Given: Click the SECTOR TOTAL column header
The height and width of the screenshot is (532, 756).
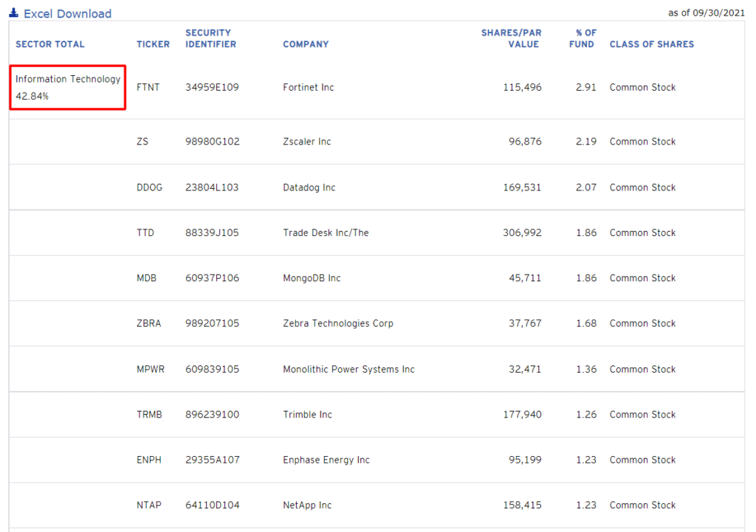Looking at the screenshot, I should (50, 44).
